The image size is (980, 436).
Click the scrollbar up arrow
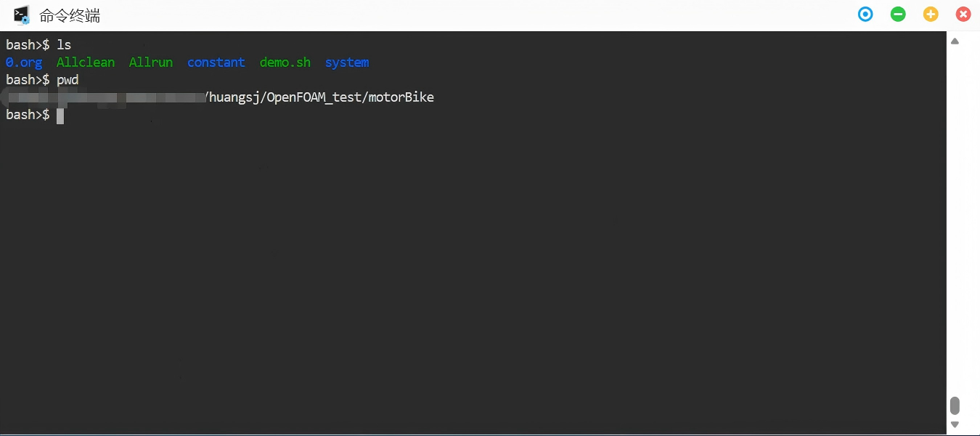pyautogui.click(x=955, y=41)
